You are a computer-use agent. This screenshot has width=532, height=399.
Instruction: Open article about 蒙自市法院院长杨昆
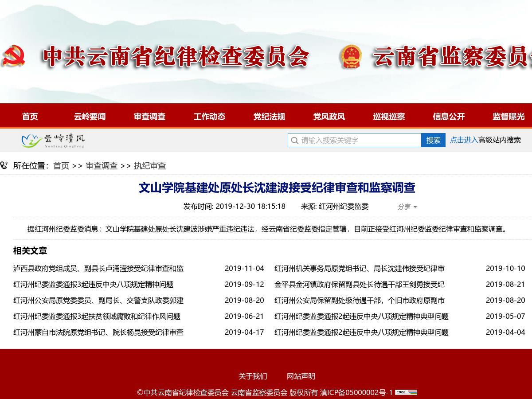coord(98,332)
